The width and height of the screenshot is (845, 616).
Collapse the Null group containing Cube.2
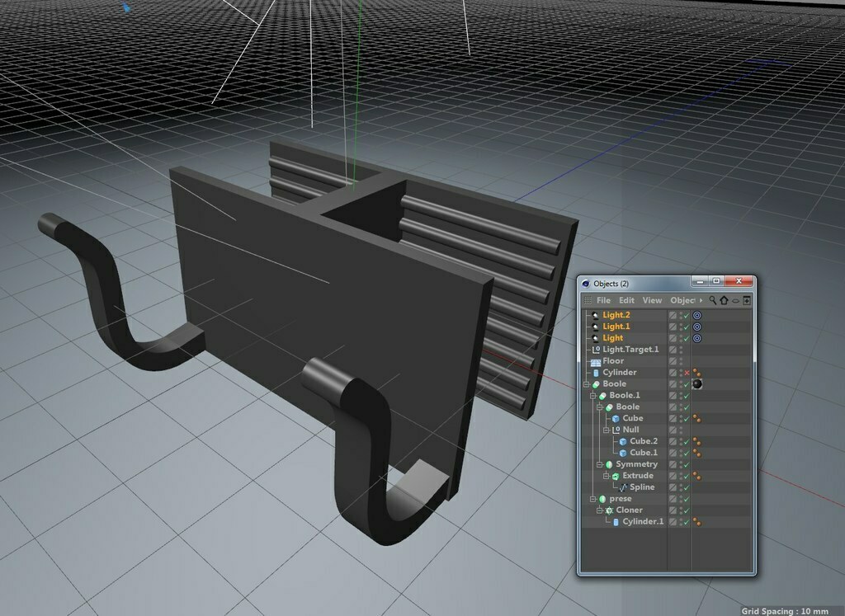605,430
